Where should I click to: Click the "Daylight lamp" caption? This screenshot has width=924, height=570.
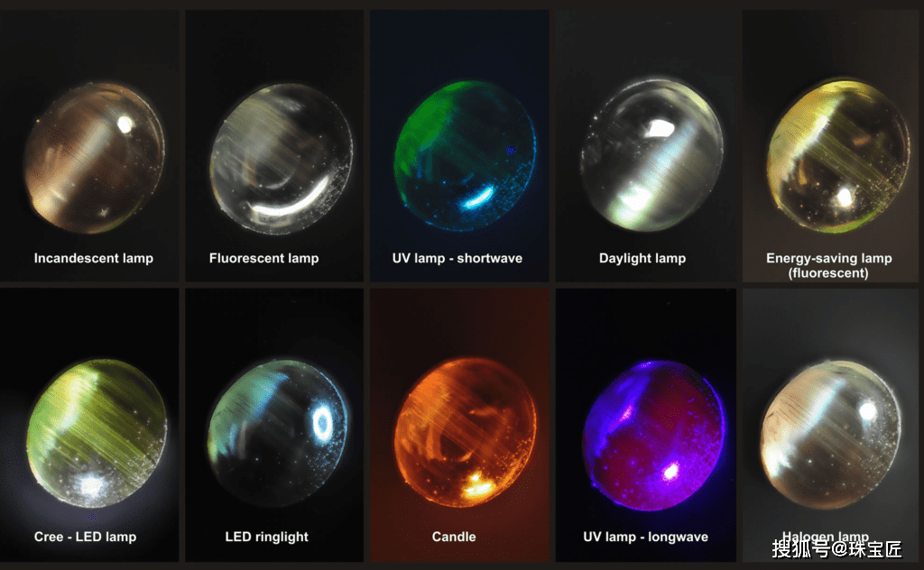coord(642,258)
